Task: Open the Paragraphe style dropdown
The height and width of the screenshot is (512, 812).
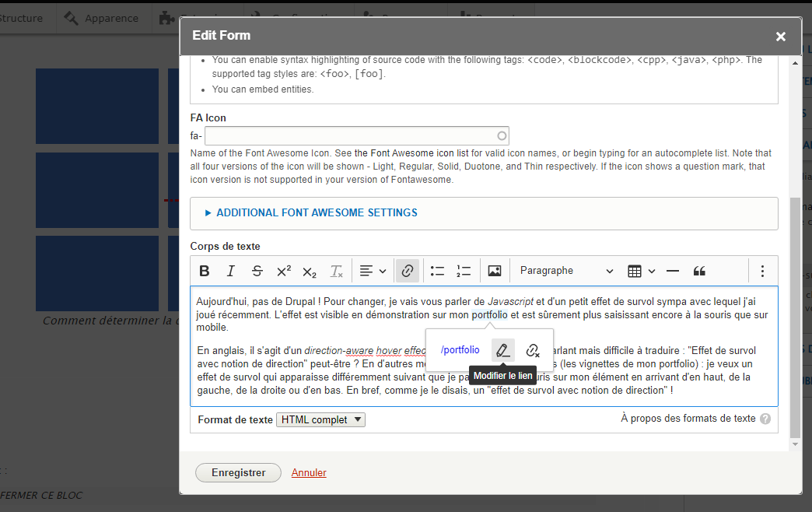Action: [564, 270]
